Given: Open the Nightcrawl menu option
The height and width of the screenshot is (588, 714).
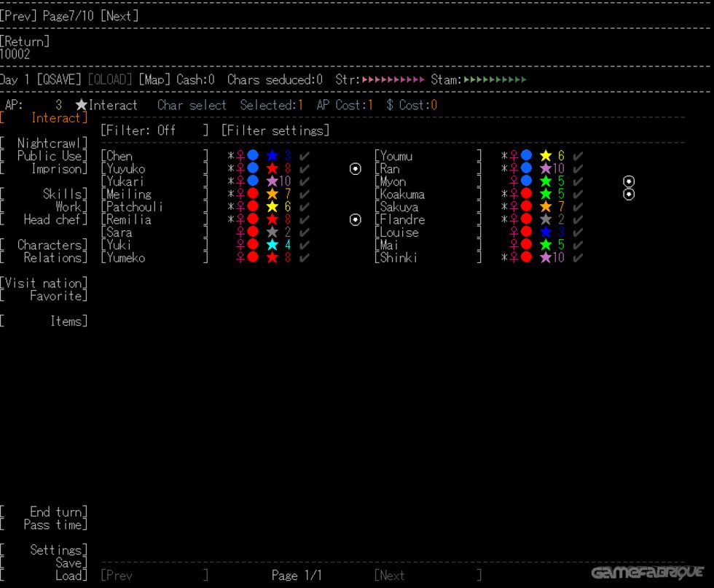Looking at the screenshot, I should click(44, 143).
